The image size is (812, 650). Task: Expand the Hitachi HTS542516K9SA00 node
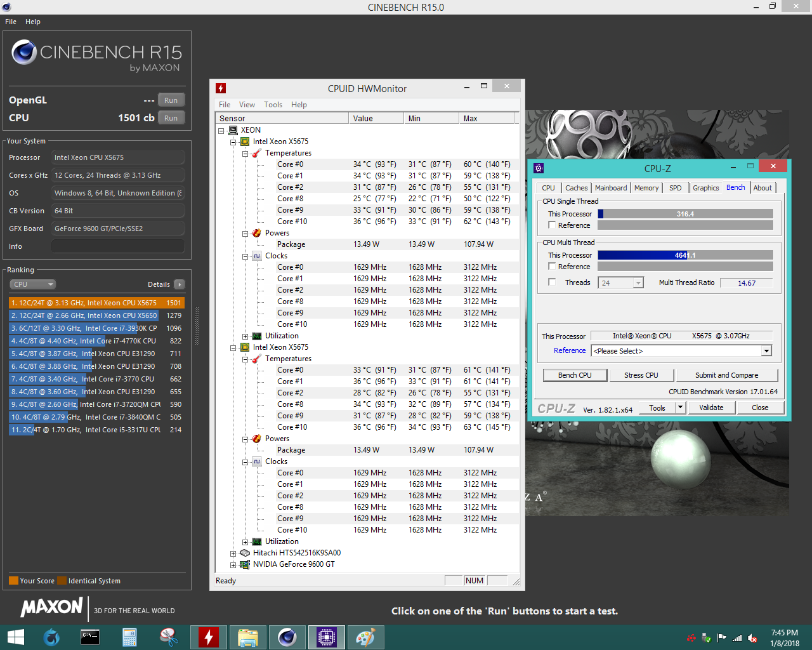(x=233, y=554)
